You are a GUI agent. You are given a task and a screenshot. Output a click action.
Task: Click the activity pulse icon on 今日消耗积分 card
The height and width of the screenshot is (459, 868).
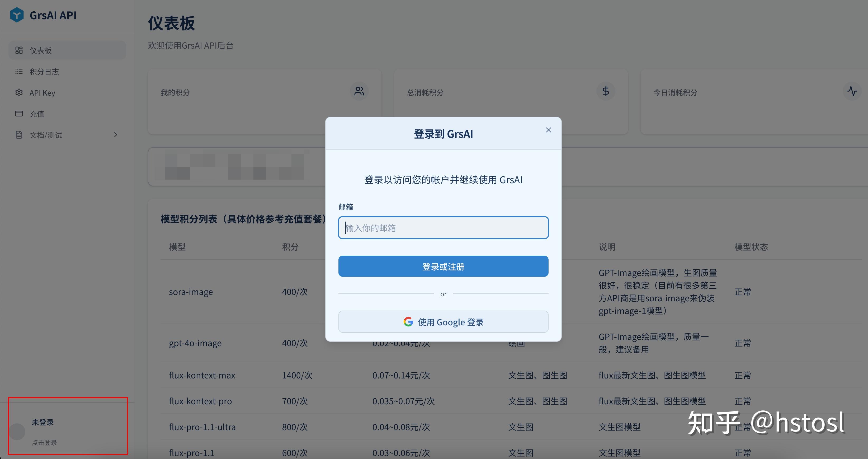pos(852,91)
